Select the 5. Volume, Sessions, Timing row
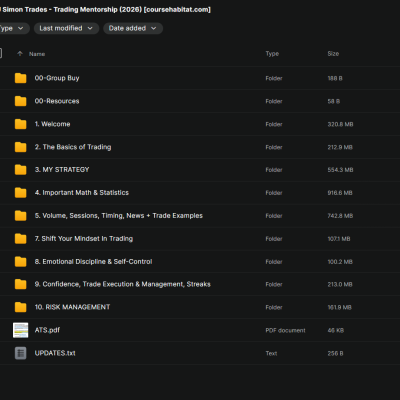 [x=200, y=216]
